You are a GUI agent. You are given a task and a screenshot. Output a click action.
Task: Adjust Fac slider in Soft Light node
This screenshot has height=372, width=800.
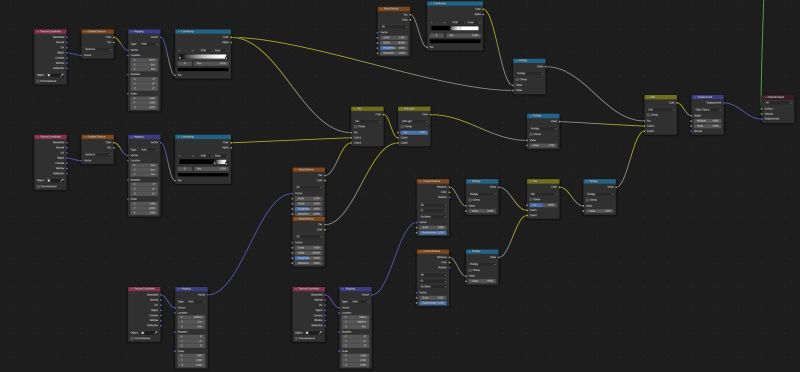point(414,132)
